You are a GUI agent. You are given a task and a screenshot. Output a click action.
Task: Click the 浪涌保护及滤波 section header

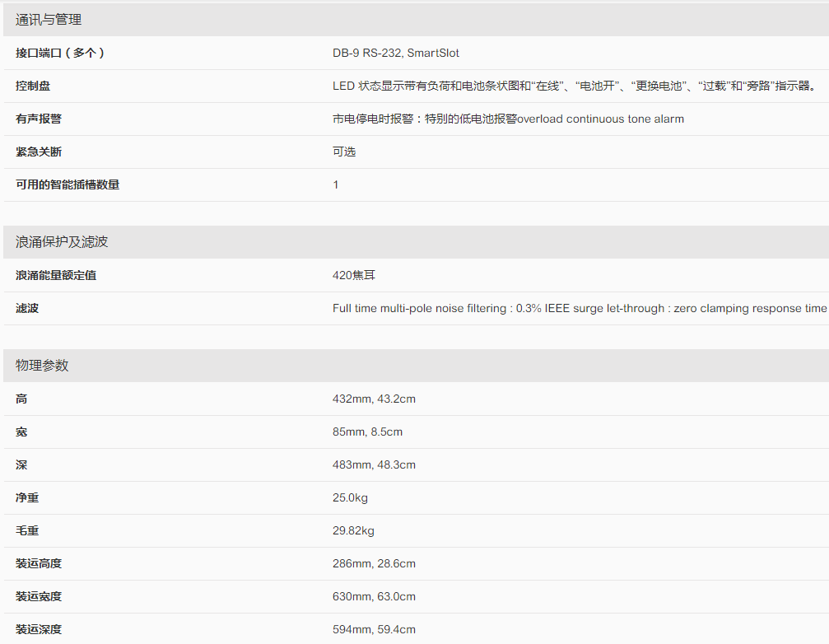click(x=62, y=242)
